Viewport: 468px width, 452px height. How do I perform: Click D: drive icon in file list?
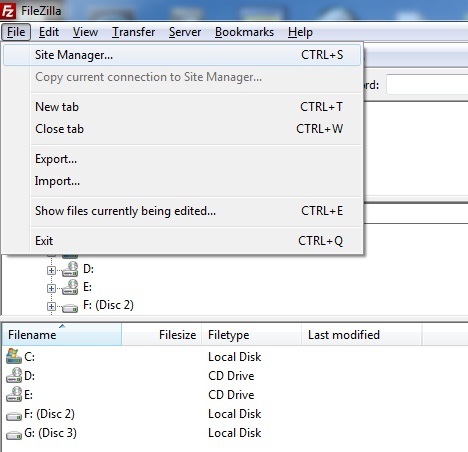[14, 375]
